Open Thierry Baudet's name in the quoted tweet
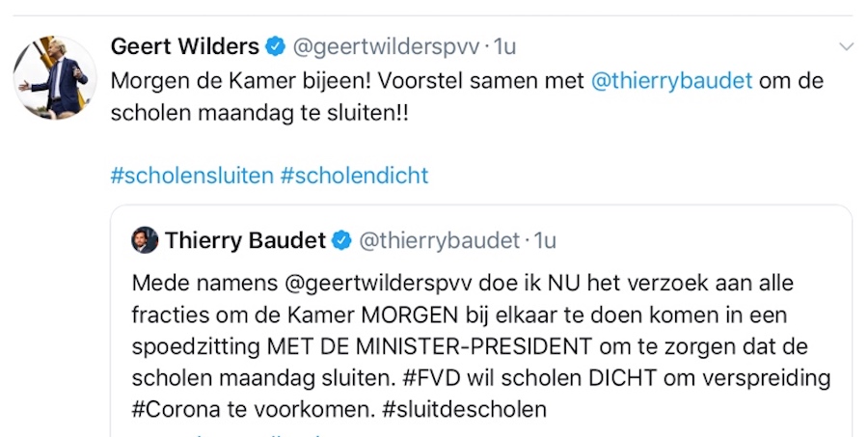Image resolution: width=868 pixels, height=437 pixels. 245,240
